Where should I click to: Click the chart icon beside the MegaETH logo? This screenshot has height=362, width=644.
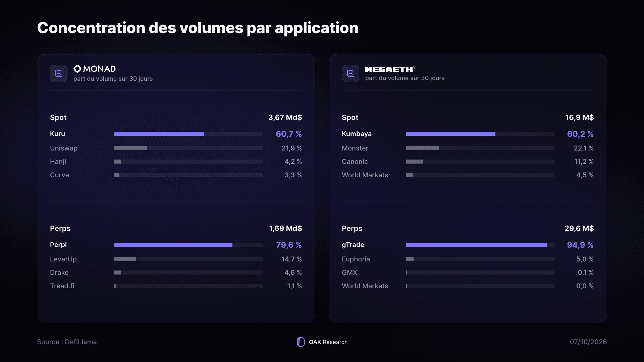(x=351, y=73)
